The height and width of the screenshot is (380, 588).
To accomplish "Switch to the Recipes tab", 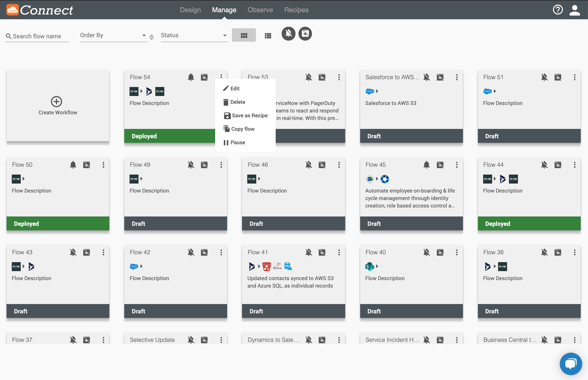I will click(296, 10).
